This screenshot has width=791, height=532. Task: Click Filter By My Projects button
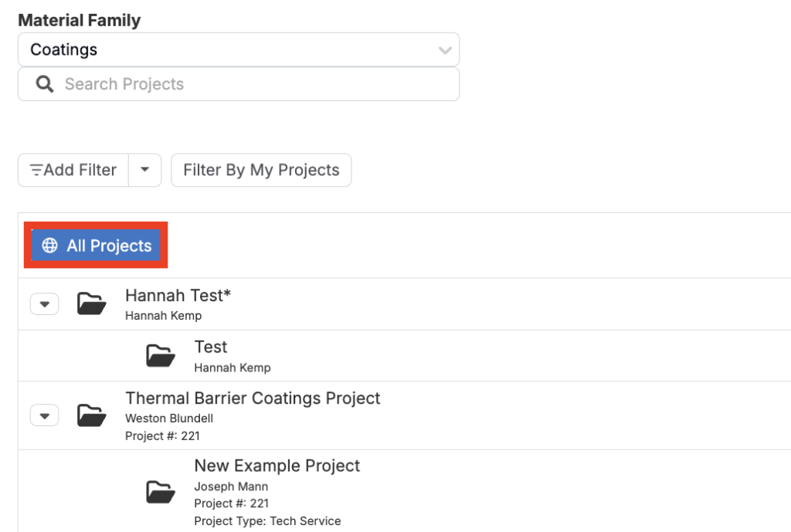click(x=261, y=170)
